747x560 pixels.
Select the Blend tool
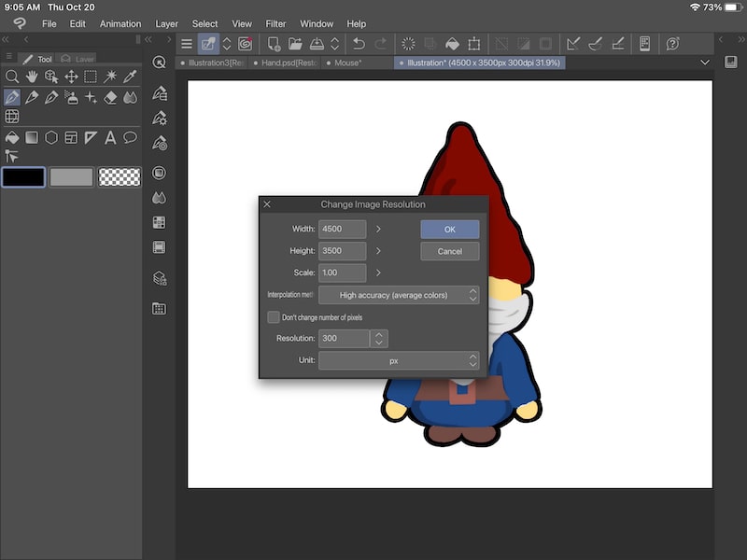coord(130,98)
